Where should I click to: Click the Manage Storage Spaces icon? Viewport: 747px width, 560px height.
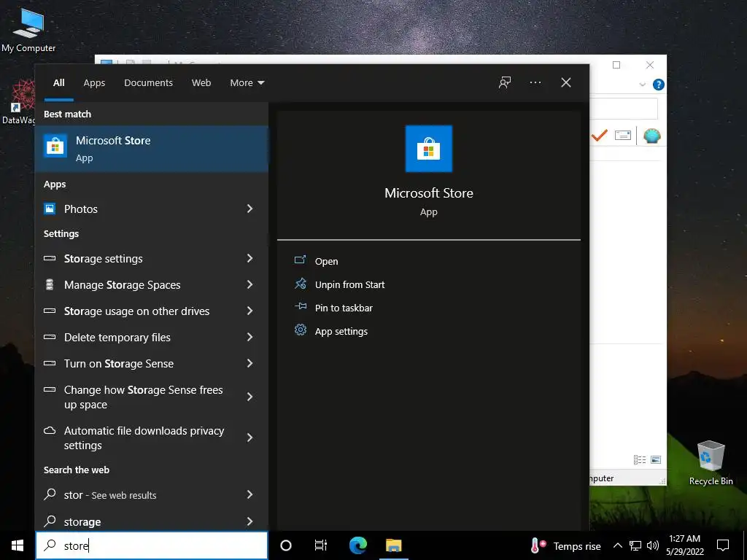(x=50, y=285)
